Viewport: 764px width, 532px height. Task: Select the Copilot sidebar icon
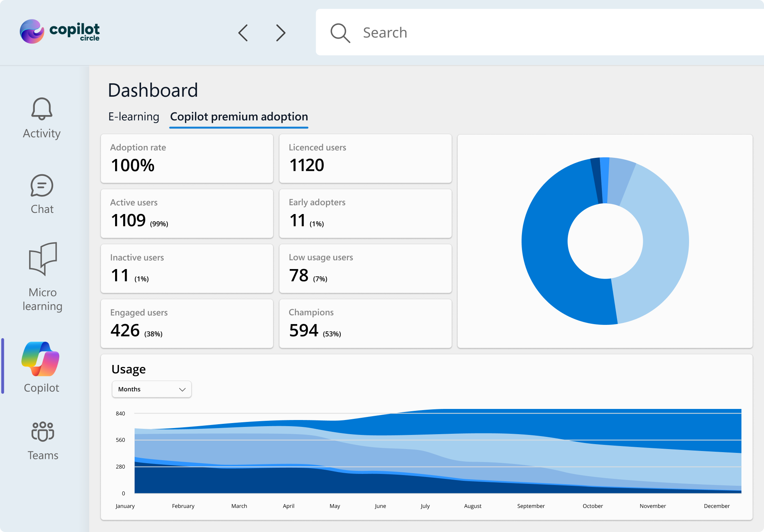tap(41, 359)
